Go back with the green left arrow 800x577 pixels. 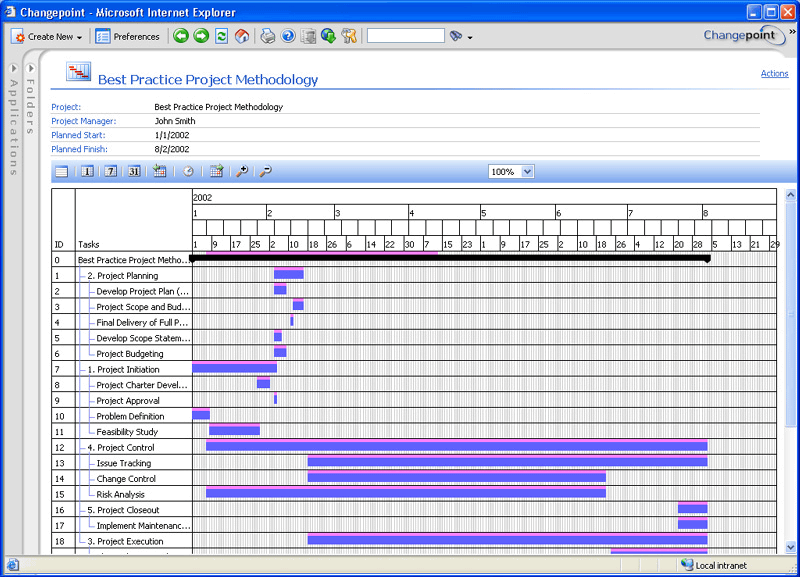[181, 36]
